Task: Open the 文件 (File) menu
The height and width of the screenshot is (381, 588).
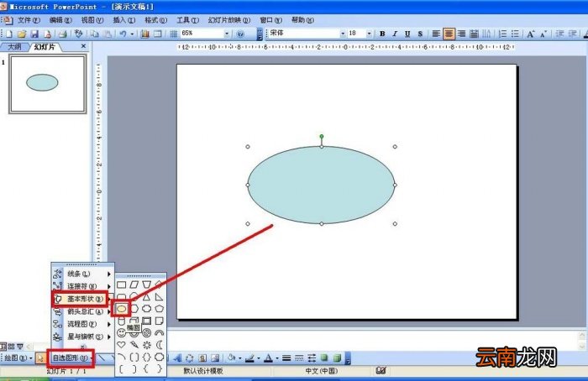Action: (29, 20)
